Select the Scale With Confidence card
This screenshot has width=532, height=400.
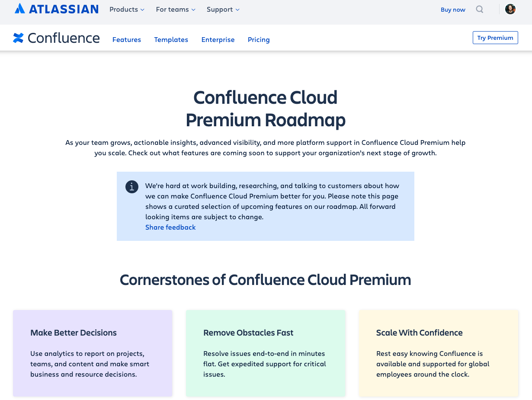pos(438,353)
